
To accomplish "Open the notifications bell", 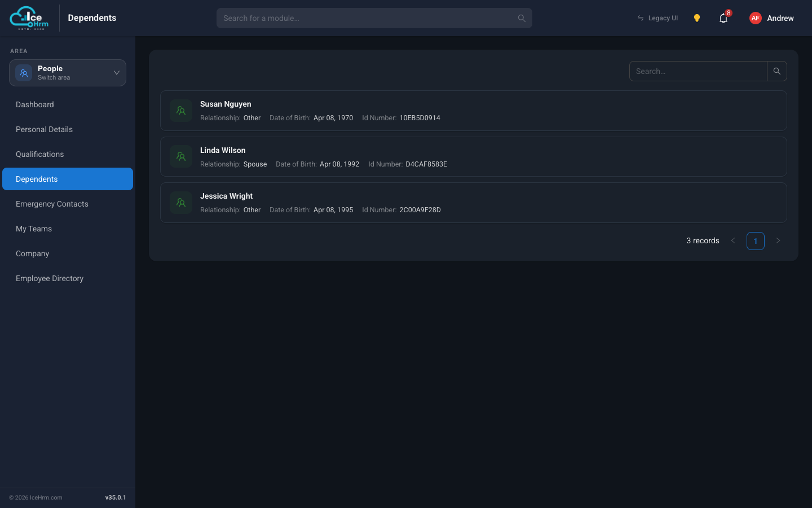I will tap(723, 18).
